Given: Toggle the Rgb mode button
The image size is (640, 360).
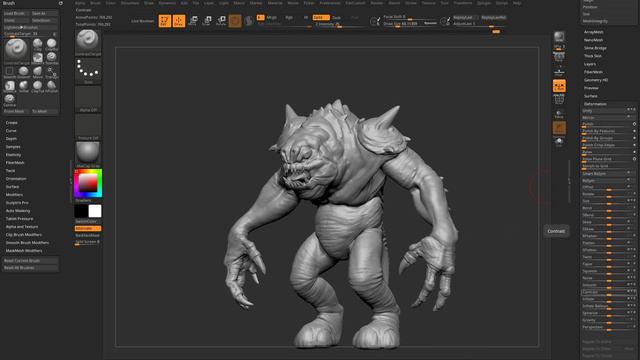Looking at the screenshot, I should pos(289,18).
